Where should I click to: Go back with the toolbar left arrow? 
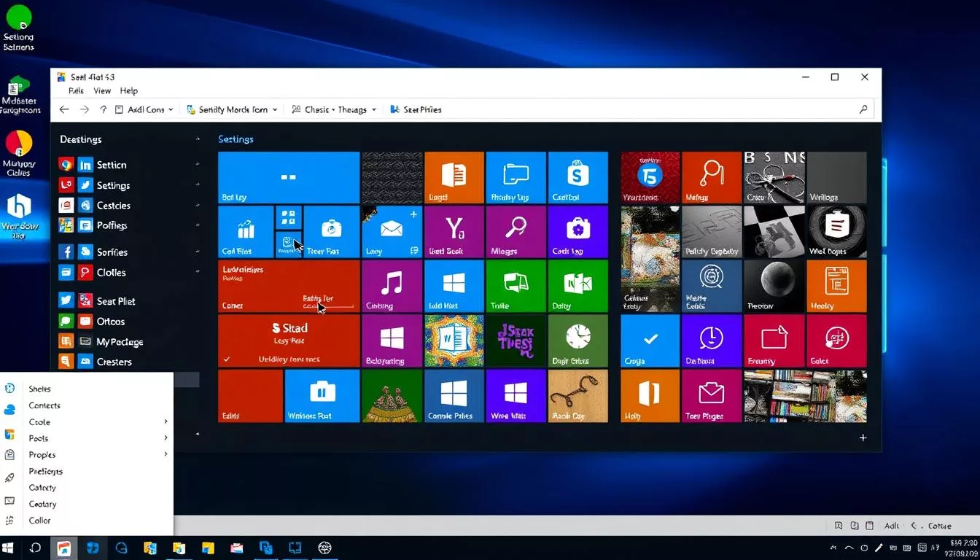[64, 109]
